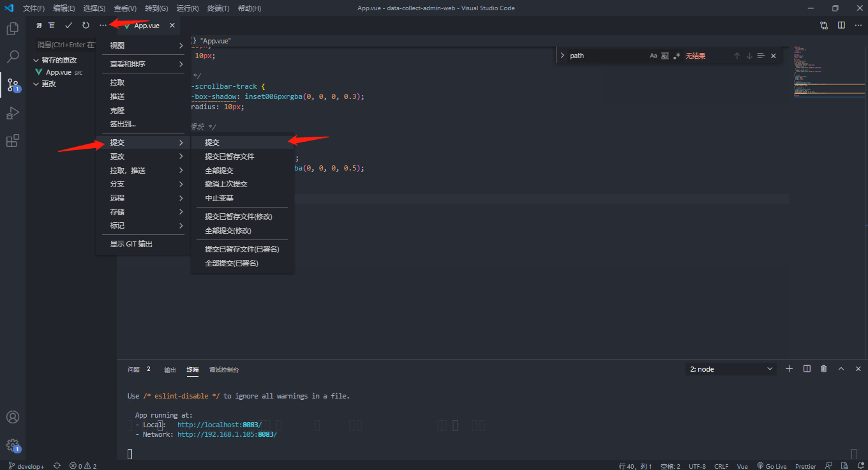Maximize the terminal panel with up chevron
This screenshot has height=470, width=868.
841,369
